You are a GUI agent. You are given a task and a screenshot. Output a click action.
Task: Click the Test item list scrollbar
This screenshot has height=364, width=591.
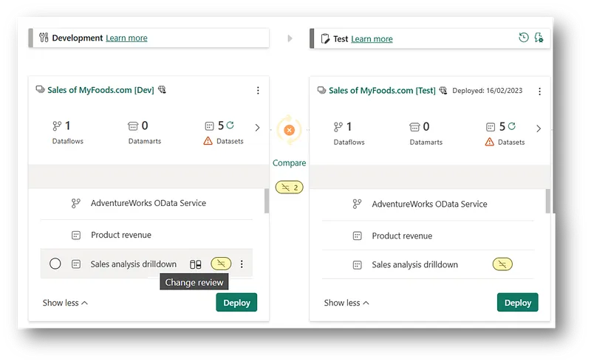coord(547,202)
